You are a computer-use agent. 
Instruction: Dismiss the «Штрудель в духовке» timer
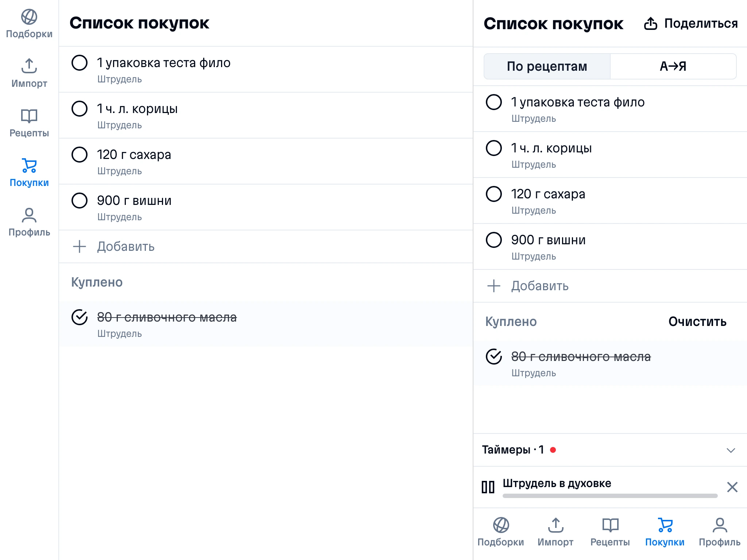click(x=732, y=486)
